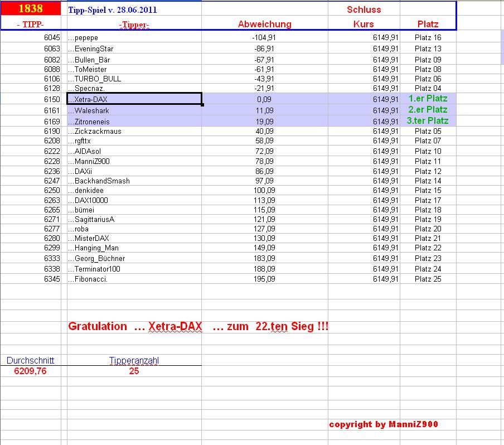Select the 22.ten Sieg !!! text

tap(292, 326)
